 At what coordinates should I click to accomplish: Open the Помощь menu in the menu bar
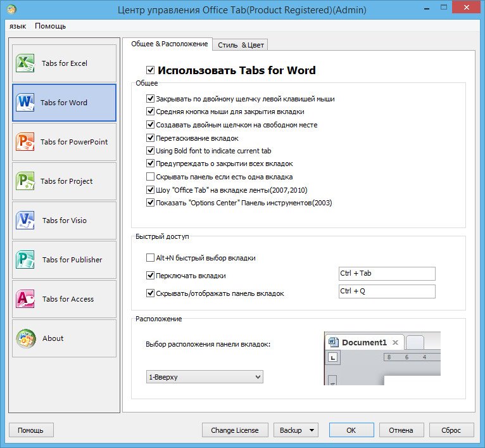click(51, 26)
